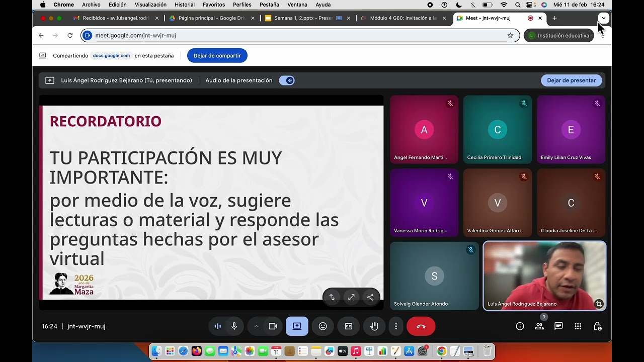644x362 pixels.
Task: Click Spotlight search icon in menu bar
Action: (518, 5)
